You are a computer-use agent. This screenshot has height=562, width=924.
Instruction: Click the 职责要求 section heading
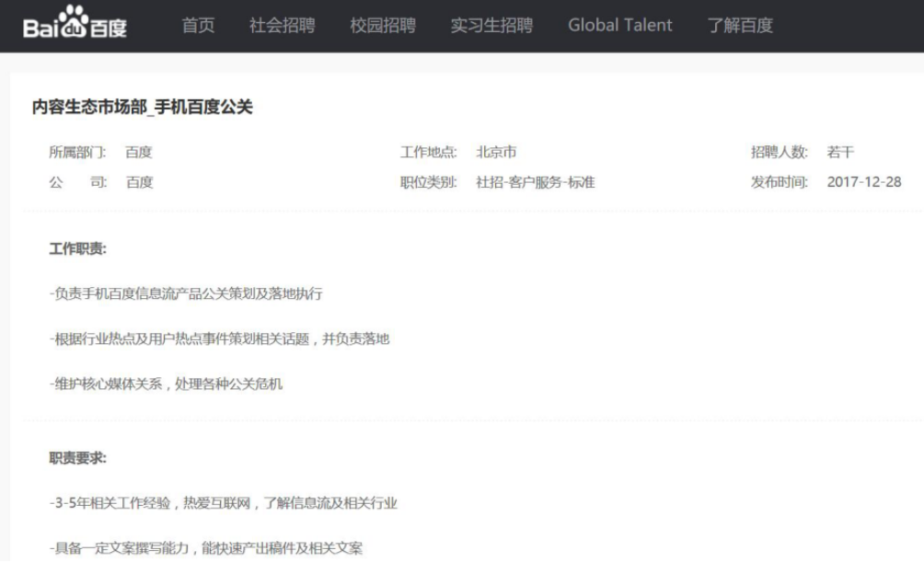tap(77, 458)
